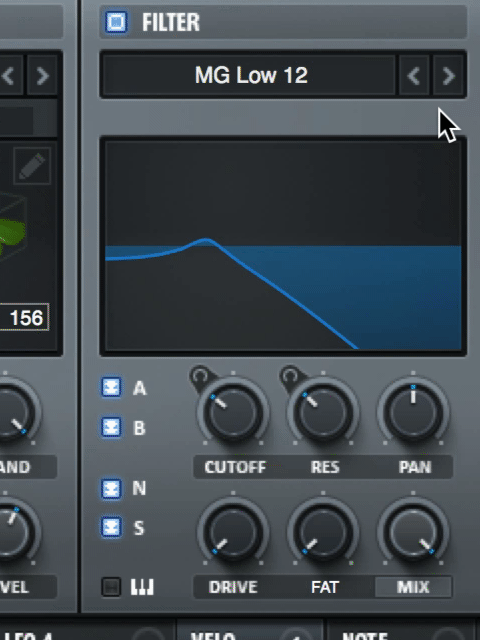This screenshot has height=640, width=480.
Task: Click the MIX label button
Action: pyautogui.click(x=413, y=587)
